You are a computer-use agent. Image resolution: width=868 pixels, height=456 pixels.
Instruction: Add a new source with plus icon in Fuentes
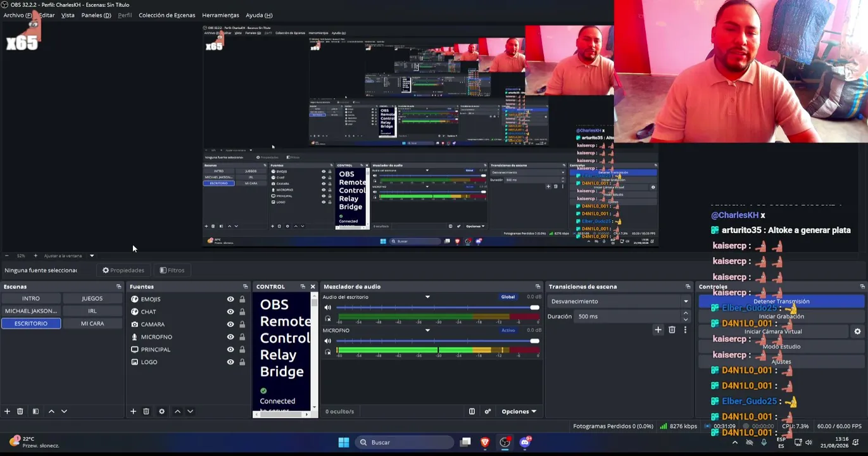point(133,412)
